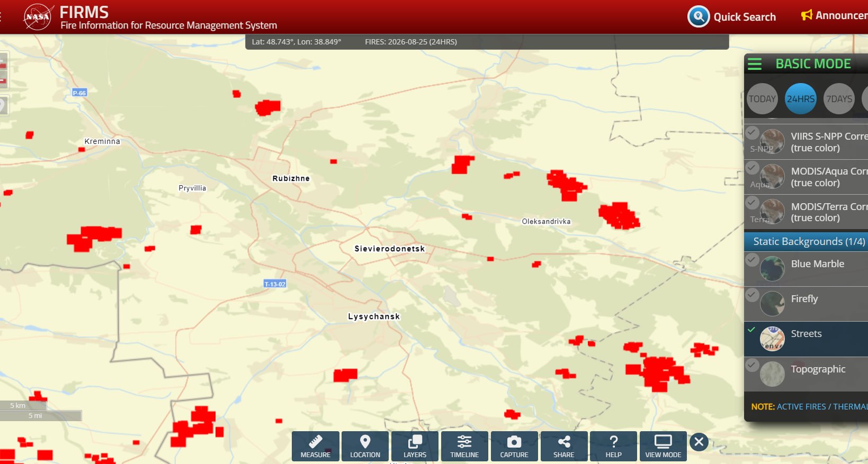Image resolution: width=868 pixels, height=464 pixels.
Task: Click the VIIRS S-NPP layer label
Action: 829,142
